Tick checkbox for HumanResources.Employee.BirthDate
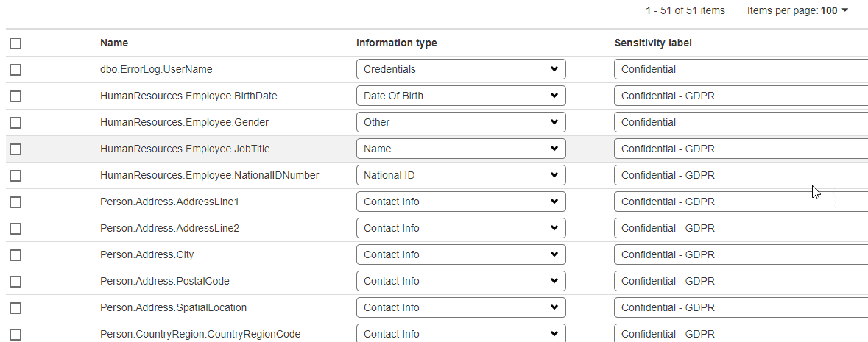Image resolution: width=868 pixels, height=342 pixels. tap(15, 96)
